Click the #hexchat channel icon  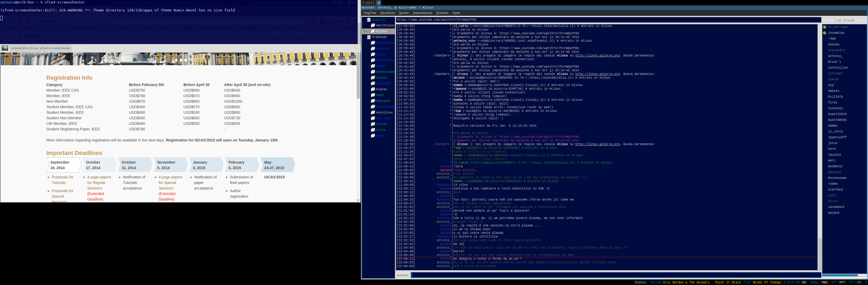point(373,83)
